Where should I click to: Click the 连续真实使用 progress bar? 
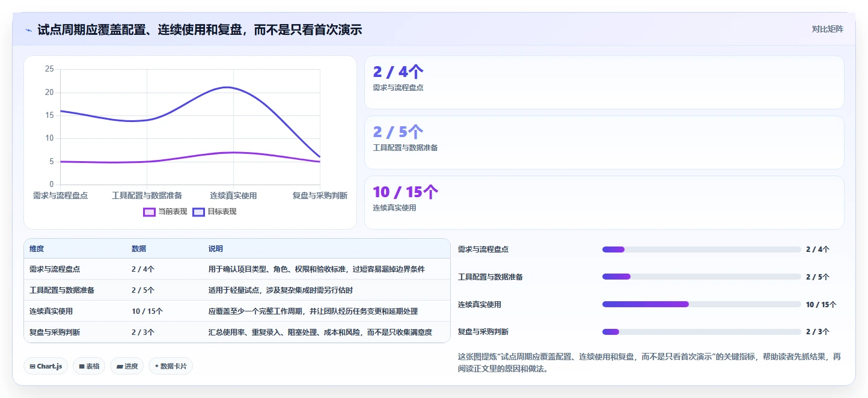tap(701, 304)
